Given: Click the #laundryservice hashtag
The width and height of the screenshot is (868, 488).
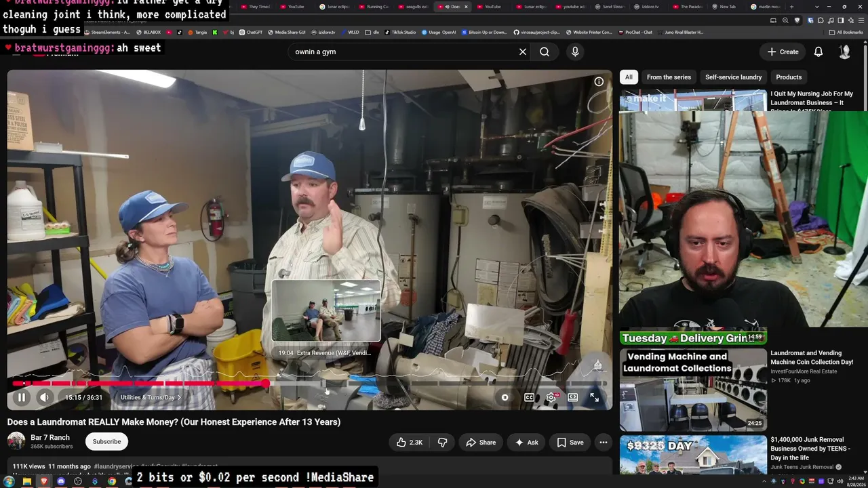Looking at the screenshot, I should click(116, 466).
